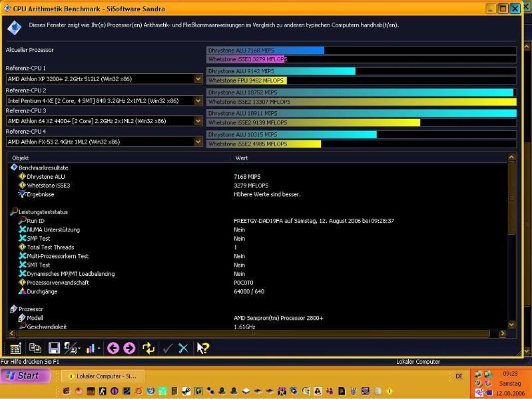Click the options table icon in toolbar
Viewport: 532px width, 399px height.
pyautogui.click(x=15, y=348)
